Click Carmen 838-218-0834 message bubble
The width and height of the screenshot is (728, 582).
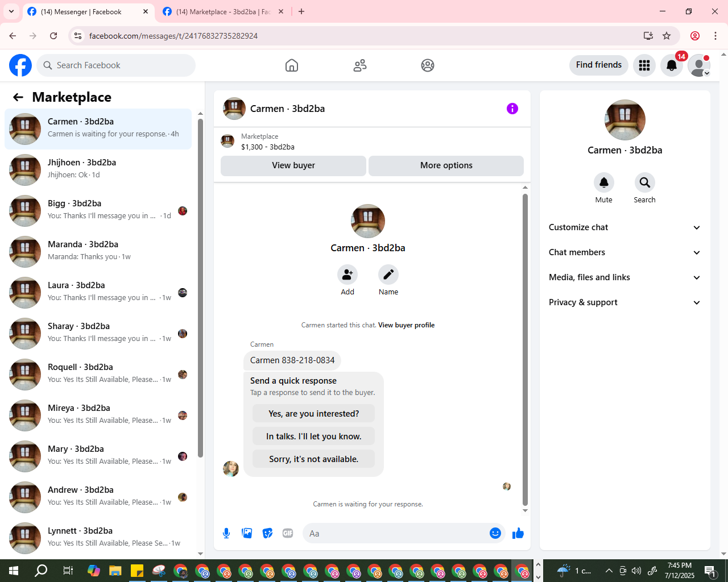(x=292, y=360)
